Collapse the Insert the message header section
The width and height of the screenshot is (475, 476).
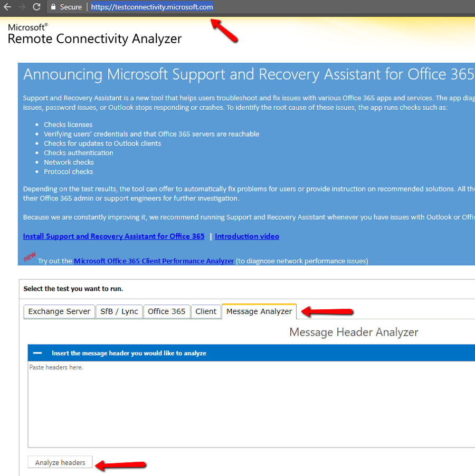click(37, 353)
